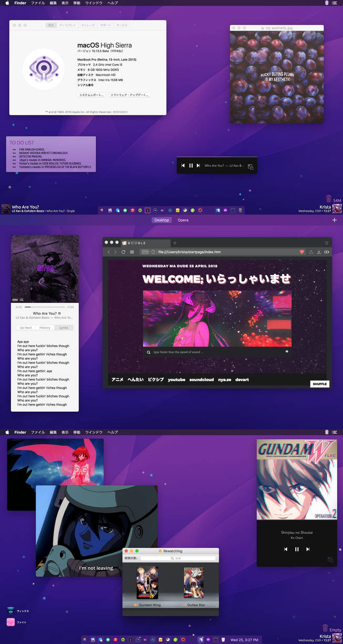Open the soundcloud link on the startpage

point(202,380)
